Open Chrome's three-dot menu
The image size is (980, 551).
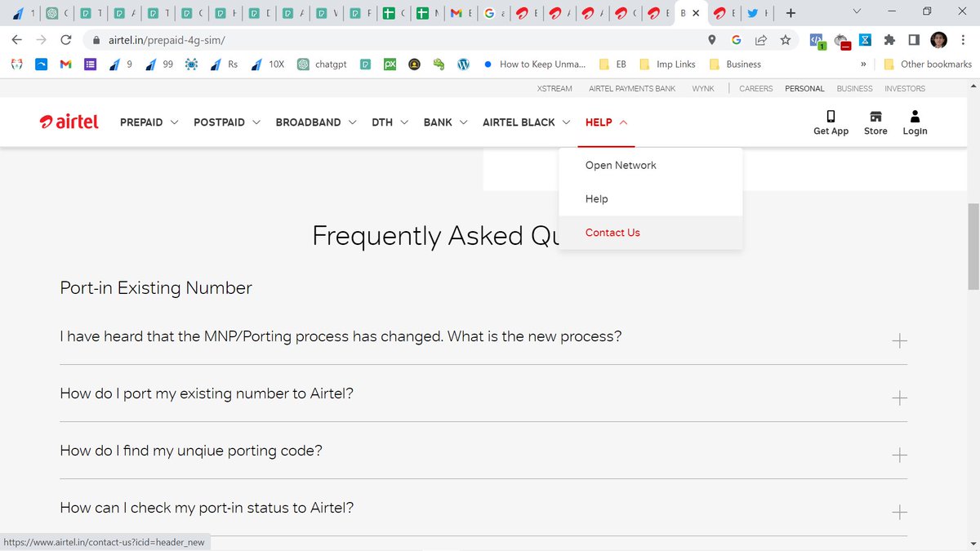click(x=963, y=39)
